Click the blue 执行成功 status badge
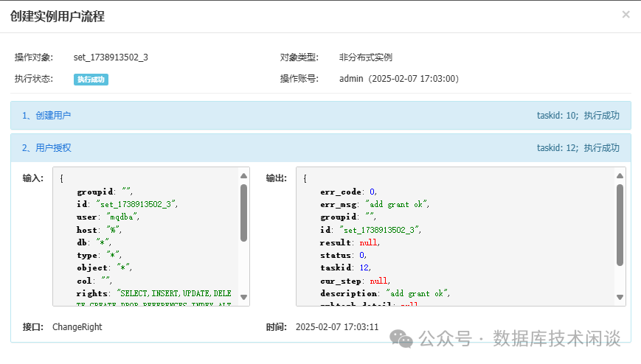 [x=91, y=79]
